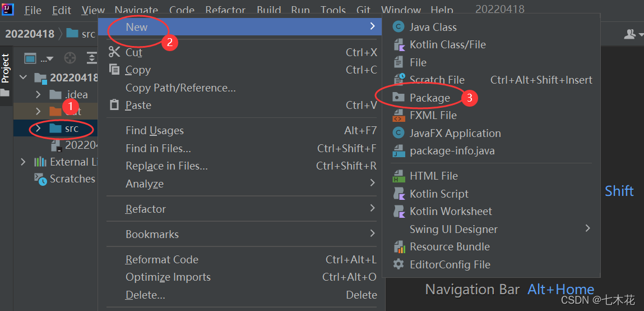
Task: Open the Git menu
Action: (364, 10)
